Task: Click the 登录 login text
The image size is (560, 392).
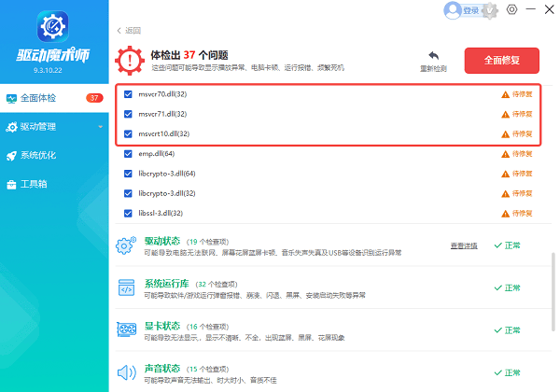Action: [x=470, y=10]
